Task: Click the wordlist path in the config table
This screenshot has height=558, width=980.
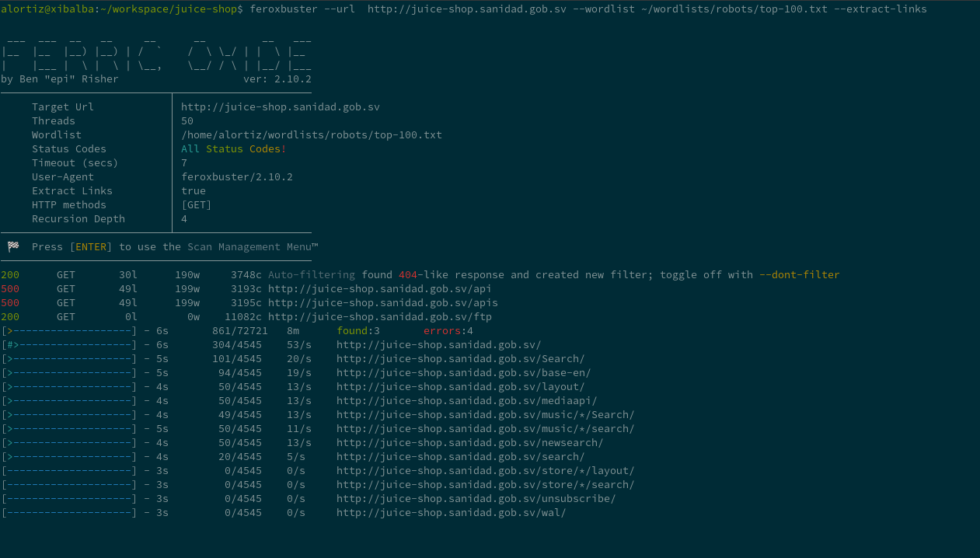Action: [311, 135]
